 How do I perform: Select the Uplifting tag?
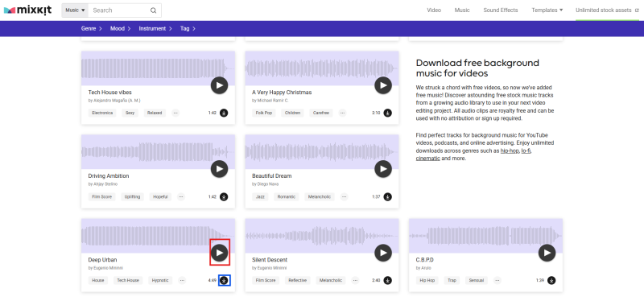coord(132,196)
